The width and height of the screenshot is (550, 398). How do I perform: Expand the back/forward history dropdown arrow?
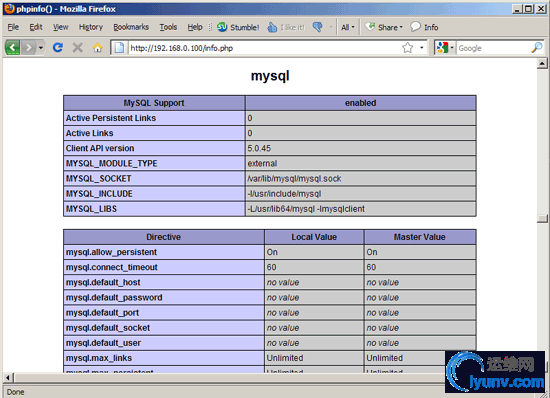coord(41,47)
